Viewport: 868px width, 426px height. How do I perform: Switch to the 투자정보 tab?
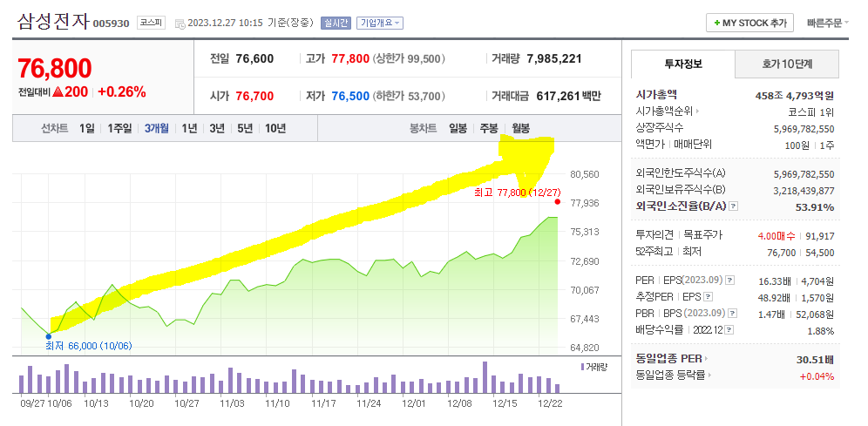click(x=683, y=64)
